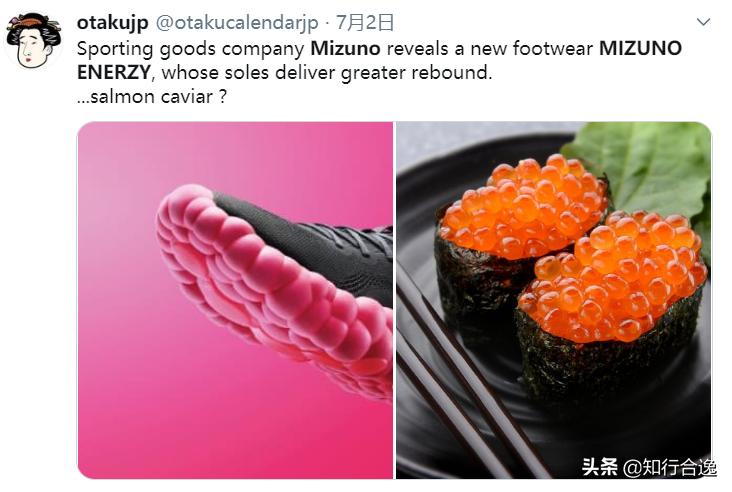Screen dimensions: 732x492
Task: Click the 头条 @知行合逸 watermark
Action: (x=648, y=467)
